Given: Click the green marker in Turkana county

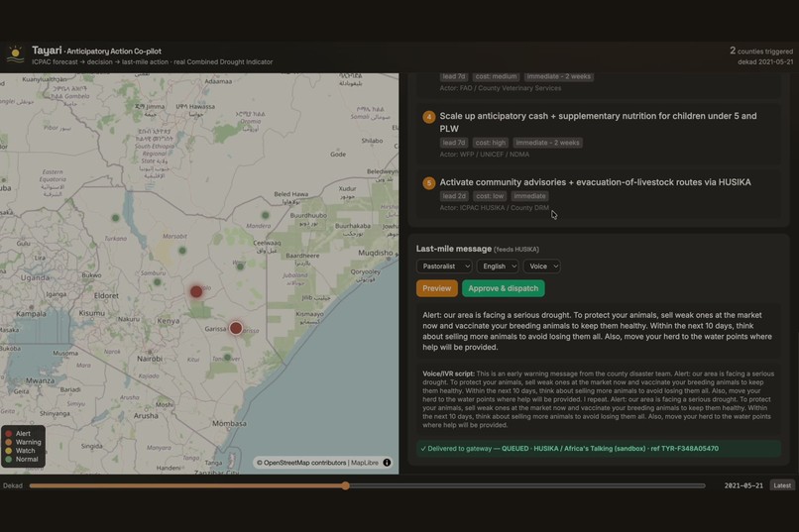Looking at the screenshot, I should point(116,218).
